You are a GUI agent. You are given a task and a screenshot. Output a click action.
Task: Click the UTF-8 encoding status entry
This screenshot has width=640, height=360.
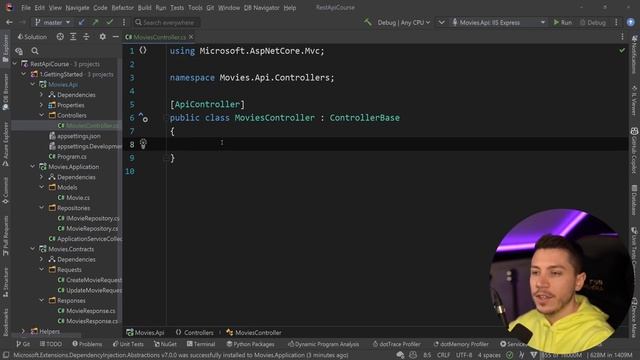point(464,355)
